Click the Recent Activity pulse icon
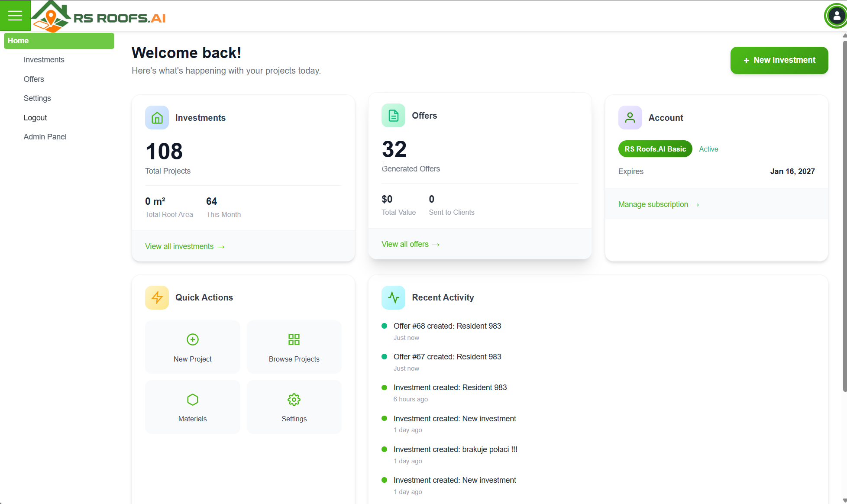This screenshot has height=504, width=847. 393,297
